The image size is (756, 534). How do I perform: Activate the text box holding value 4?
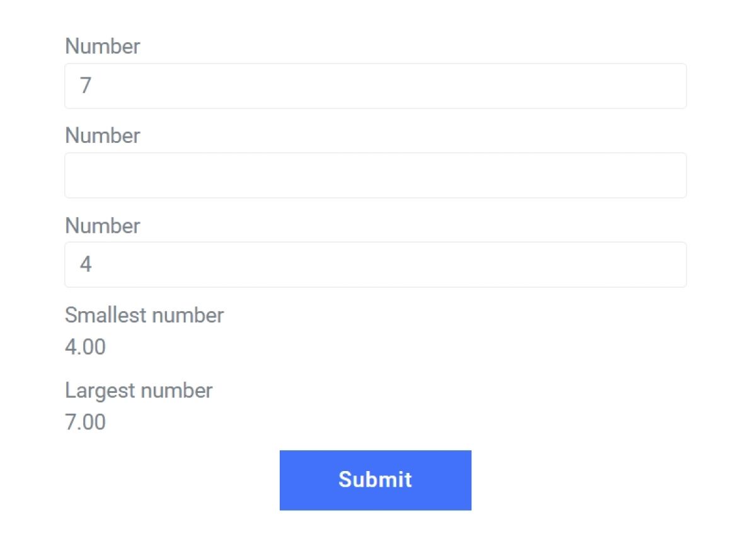coord(375,264)
